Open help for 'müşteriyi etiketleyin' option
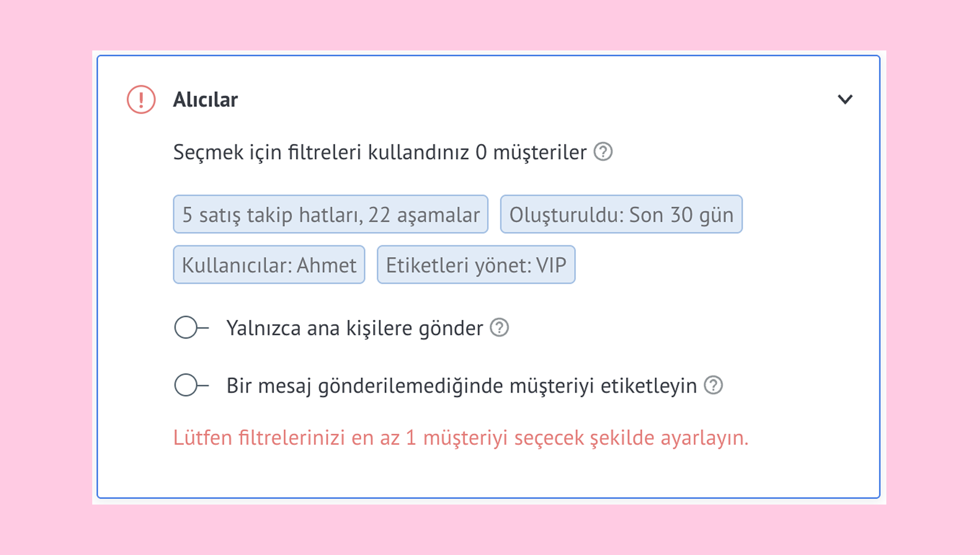 pos(713,385)
